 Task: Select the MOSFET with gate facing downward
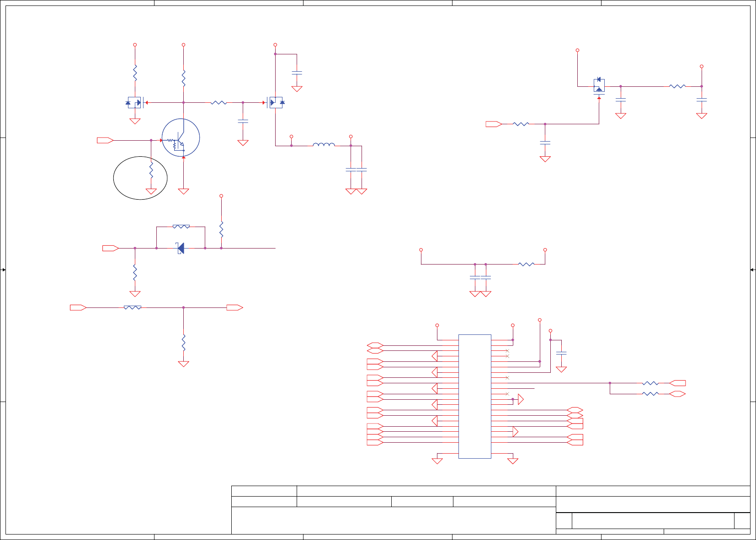click(x=599, y=86)
